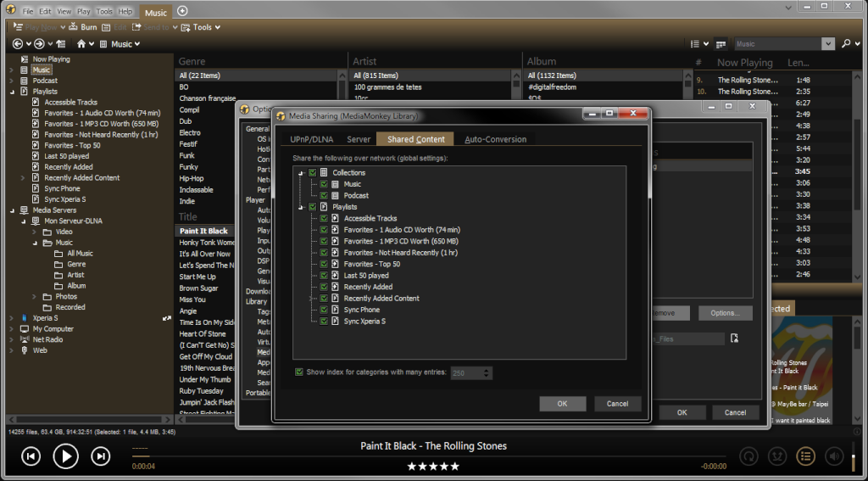Uncheck the Playlists checkbox in dialog
This screenshot has width=868, height=481.
click(x=313, y=207)
